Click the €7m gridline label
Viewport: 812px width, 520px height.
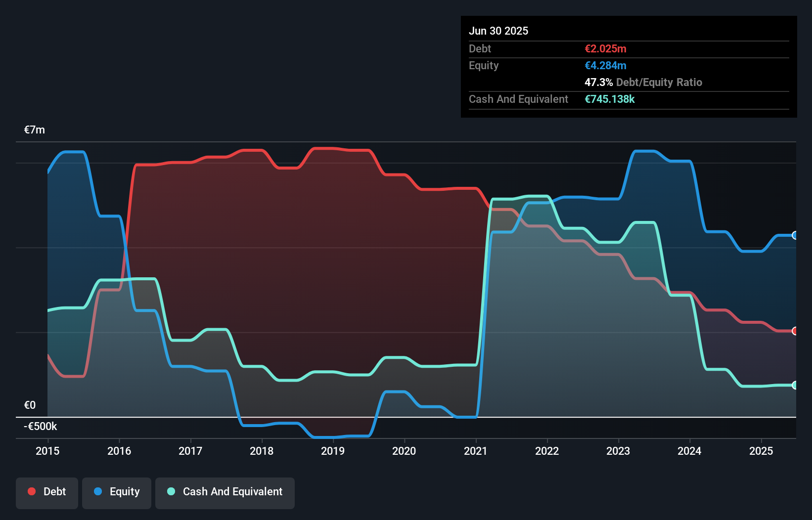[x=34, y=130]
